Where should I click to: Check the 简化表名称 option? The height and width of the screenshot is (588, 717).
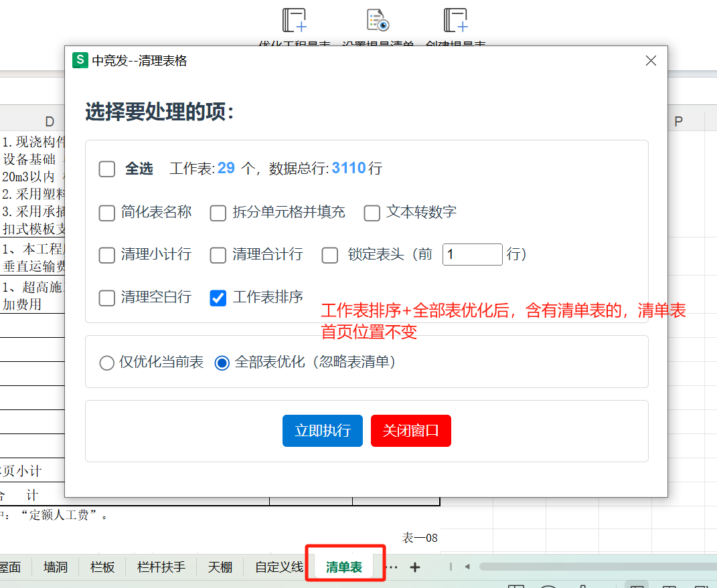tap(107, 213)
